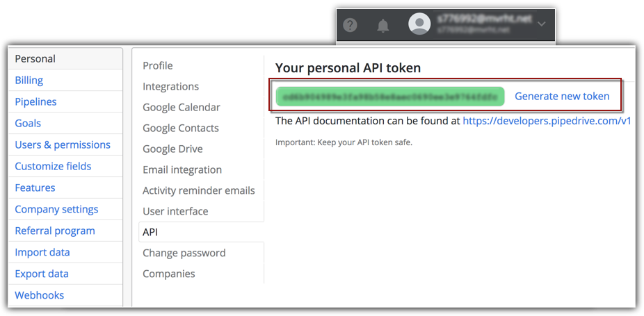Expand the account dropdown chevron

pos(541,25)
